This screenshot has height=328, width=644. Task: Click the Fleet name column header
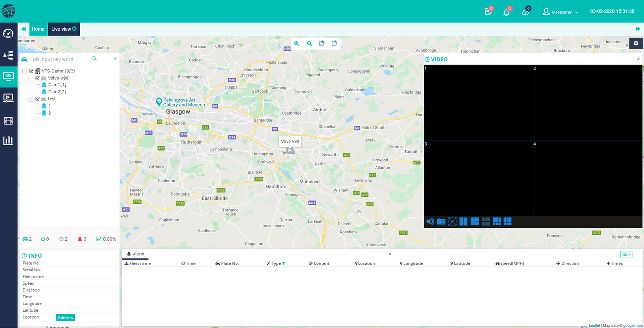pyautogui.click(x=138, y=263)
